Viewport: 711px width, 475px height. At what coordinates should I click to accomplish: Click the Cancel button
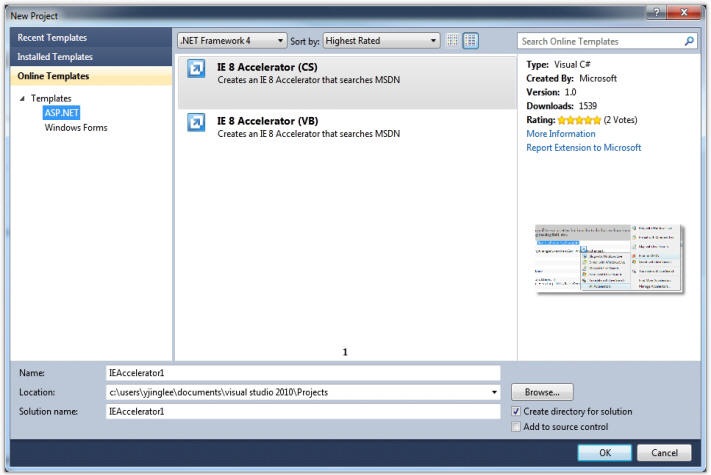[664, 453]
